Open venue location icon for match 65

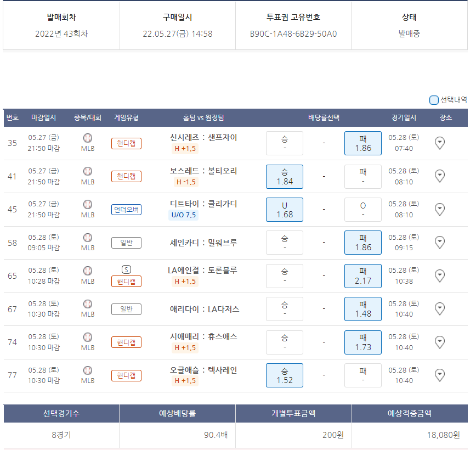pyautogui.click(x=440, y=275)
